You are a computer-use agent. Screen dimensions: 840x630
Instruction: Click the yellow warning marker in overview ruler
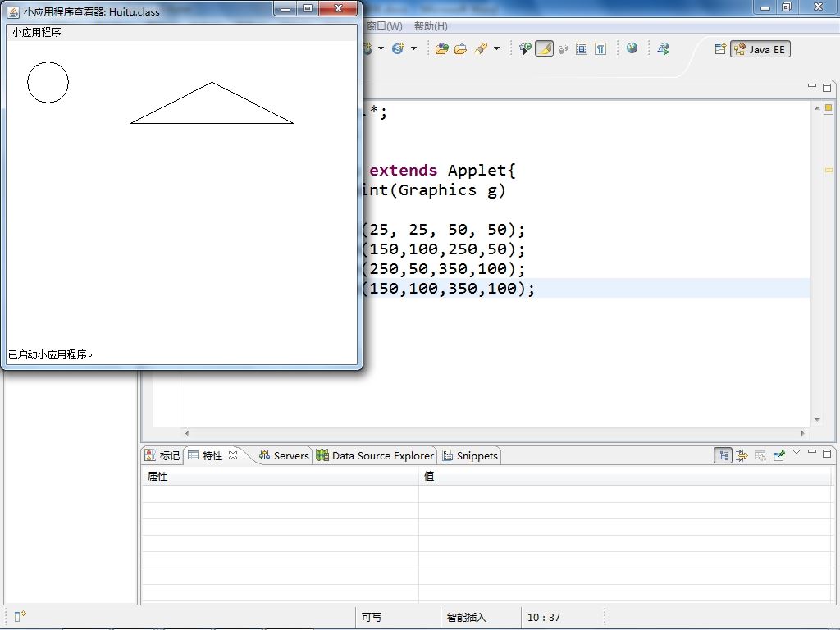click(x=829, y=107)
